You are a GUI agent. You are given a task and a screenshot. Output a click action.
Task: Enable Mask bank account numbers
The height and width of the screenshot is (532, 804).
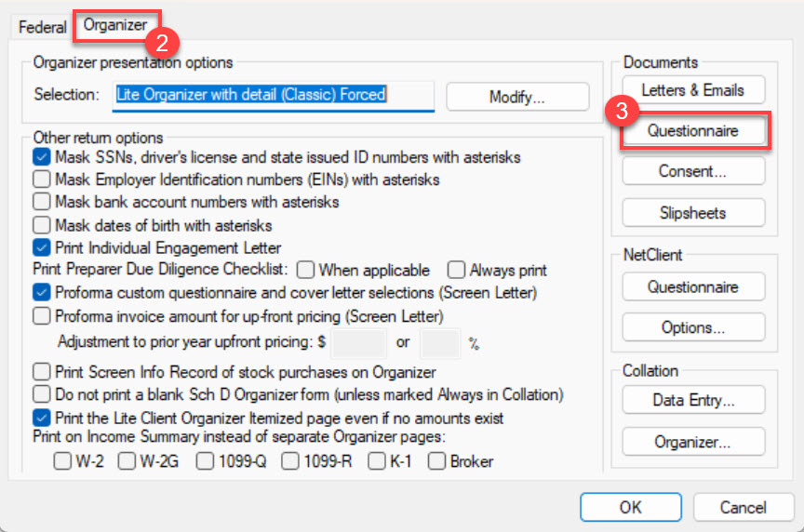[x=42, y=202]
